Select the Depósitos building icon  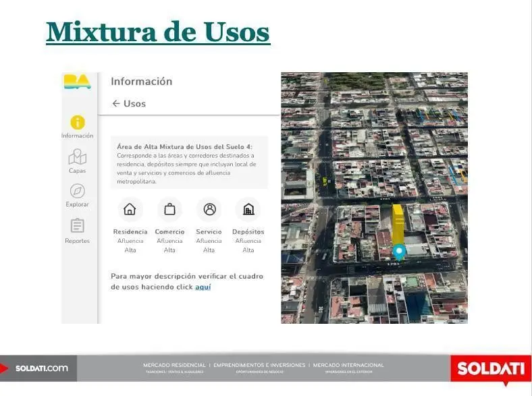click(x=248, y=210)
